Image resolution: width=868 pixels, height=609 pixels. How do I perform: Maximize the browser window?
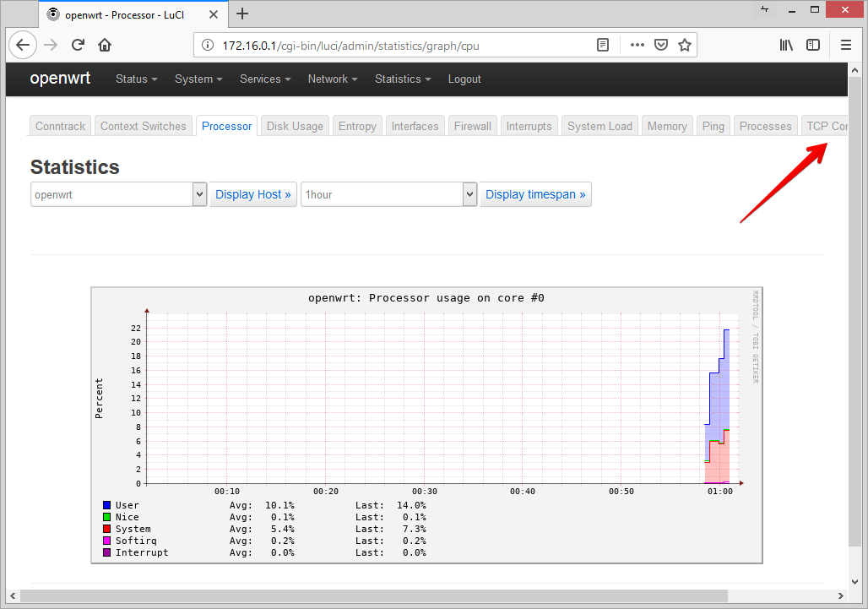(815, 10)
